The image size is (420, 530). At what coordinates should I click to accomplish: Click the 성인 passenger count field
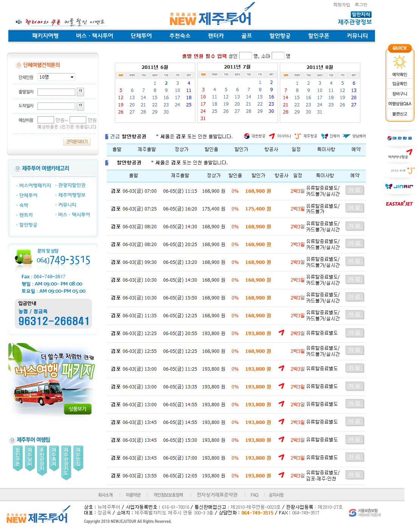[x=246, y=56]
